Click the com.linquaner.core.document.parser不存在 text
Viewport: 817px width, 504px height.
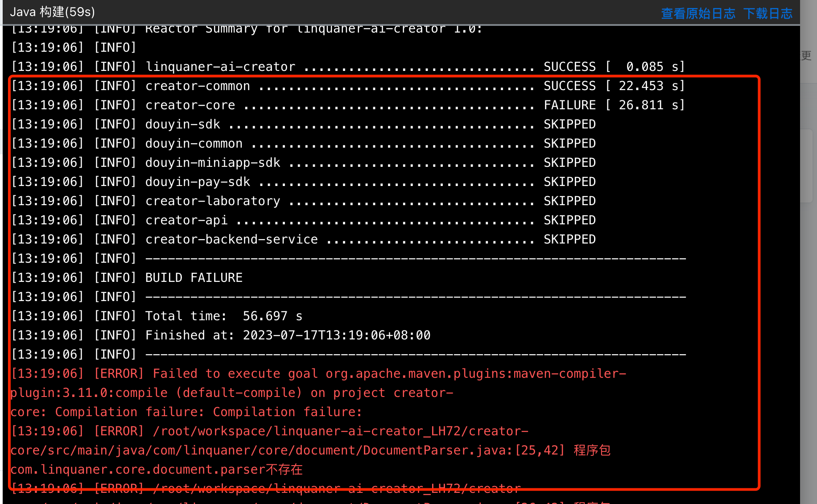click(x=157, y=470)
